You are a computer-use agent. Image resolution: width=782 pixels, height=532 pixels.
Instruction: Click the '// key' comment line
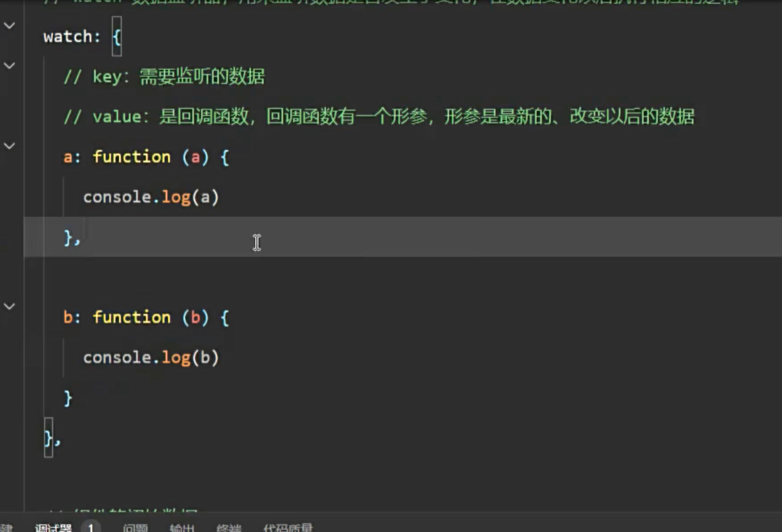click(164, 77)
